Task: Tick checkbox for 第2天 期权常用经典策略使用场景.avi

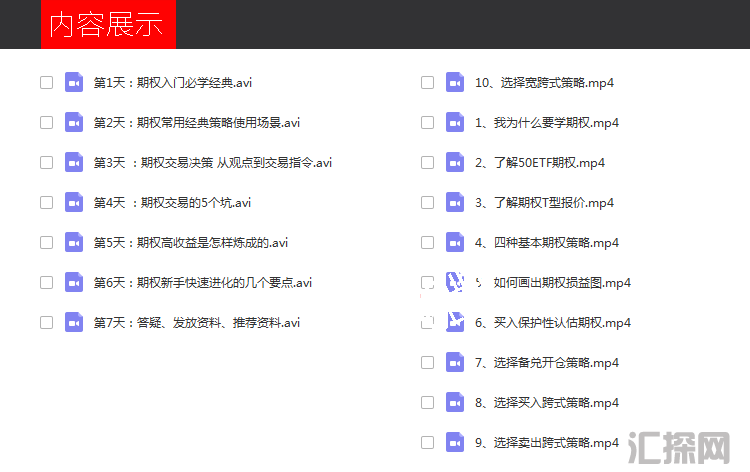Action: tap(46, 122)
